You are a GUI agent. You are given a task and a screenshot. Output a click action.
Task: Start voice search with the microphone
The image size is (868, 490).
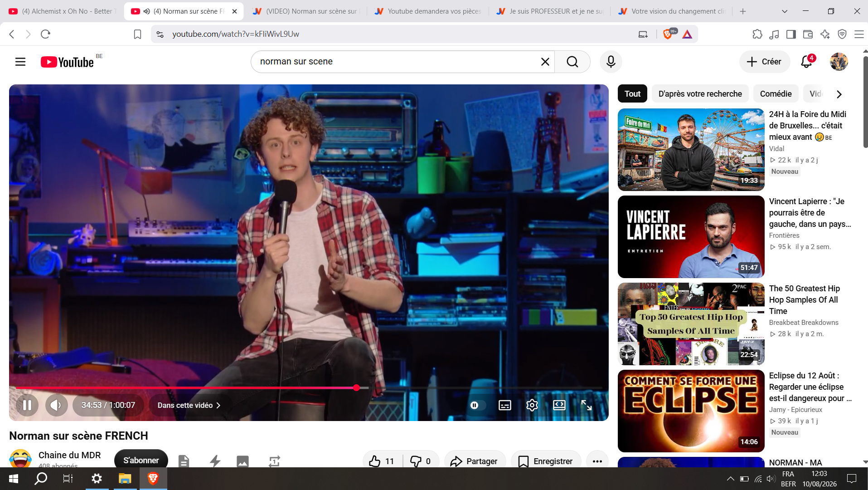click(611, 62)
